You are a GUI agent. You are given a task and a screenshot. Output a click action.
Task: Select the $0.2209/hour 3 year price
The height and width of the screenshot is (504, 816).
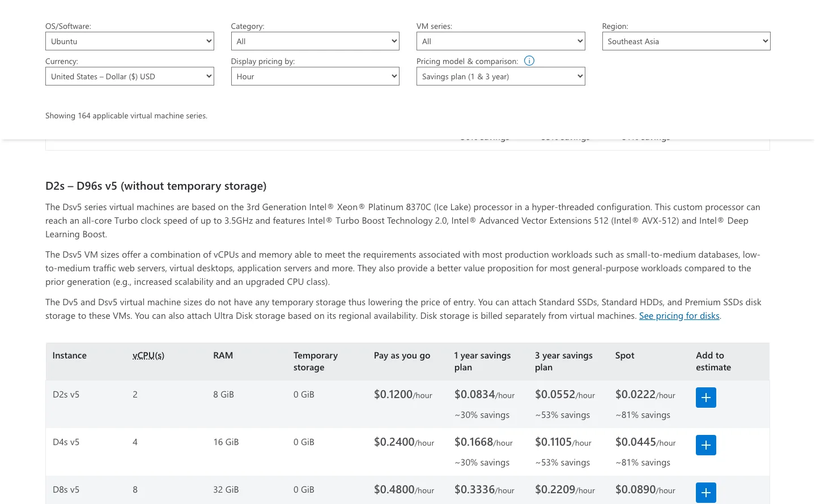[565, 490]
